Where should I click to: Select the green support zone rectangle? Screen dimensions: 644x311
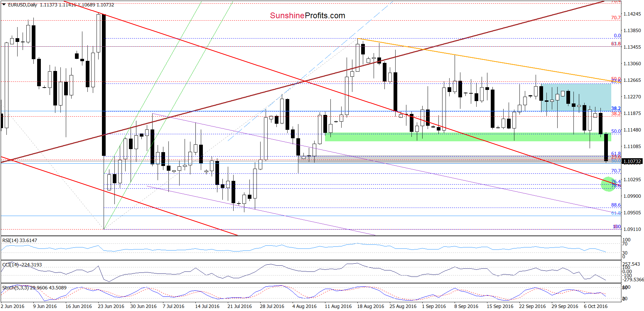[468, 137]
